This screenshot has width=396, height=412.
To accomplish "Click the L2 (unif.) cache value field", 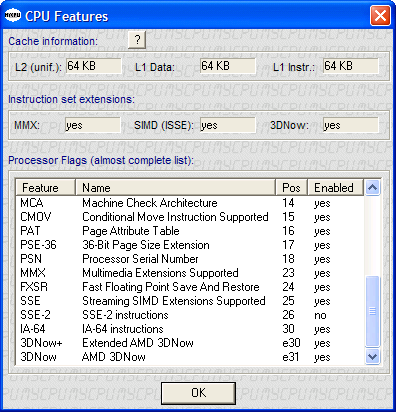I will pos(94,66).
